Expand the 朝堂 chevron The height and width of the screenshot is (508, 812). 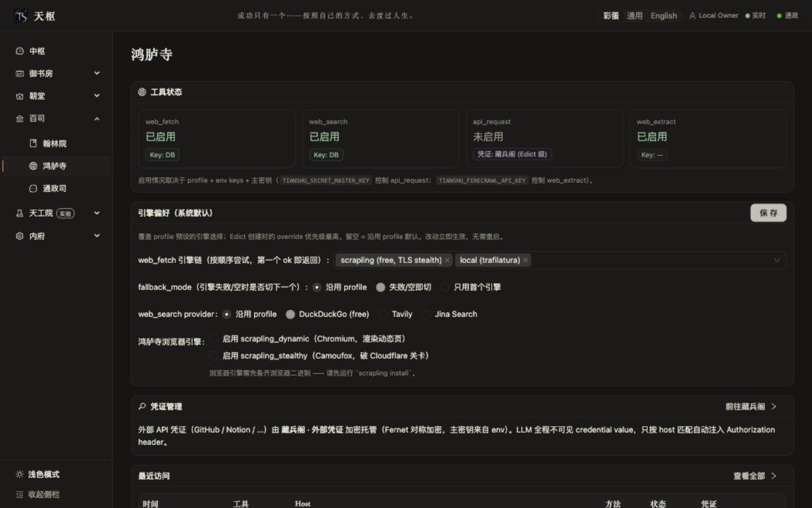point(97,96)
